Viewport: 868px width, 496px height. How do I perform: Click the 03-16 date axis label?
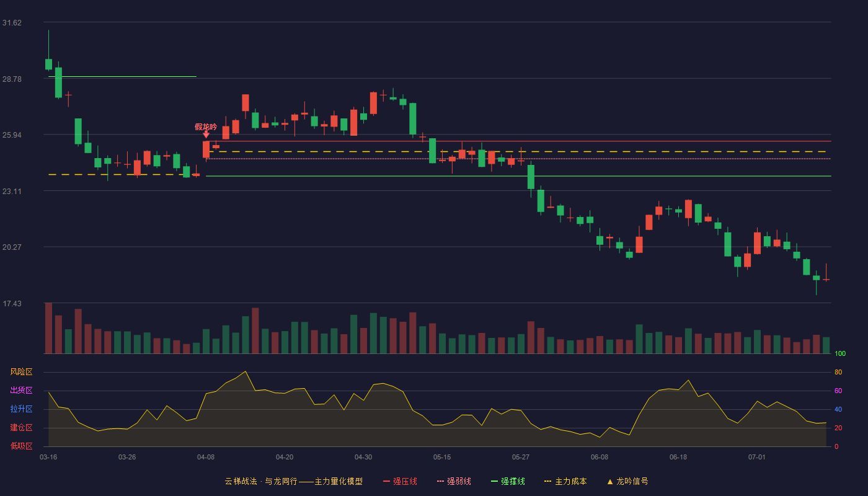point(48,457)
